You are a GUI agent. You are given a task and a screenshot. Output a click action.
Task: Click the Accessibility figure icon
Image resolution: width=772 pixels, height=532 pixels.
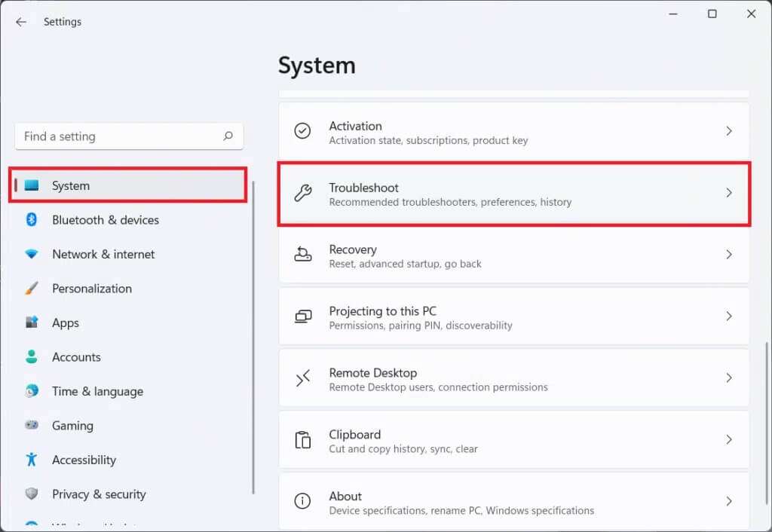pyautogui.click(x=32, y=460)
